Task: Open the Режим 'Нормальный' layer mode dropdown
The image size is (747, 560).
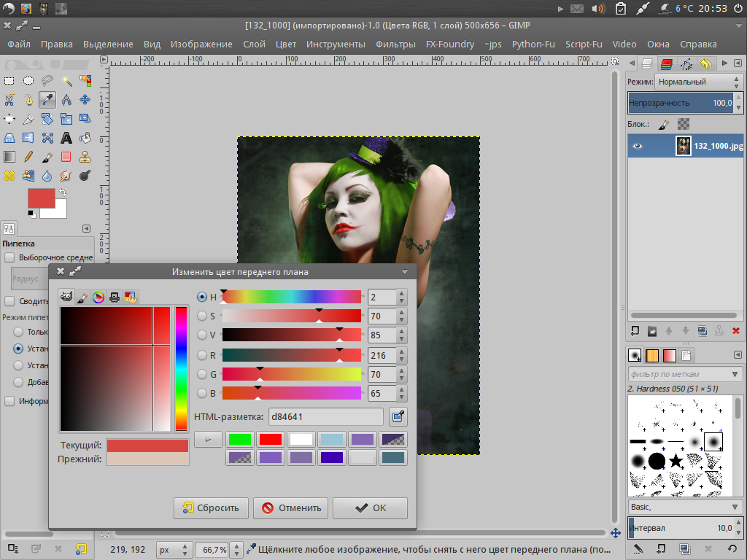Action: click(698, 82)
